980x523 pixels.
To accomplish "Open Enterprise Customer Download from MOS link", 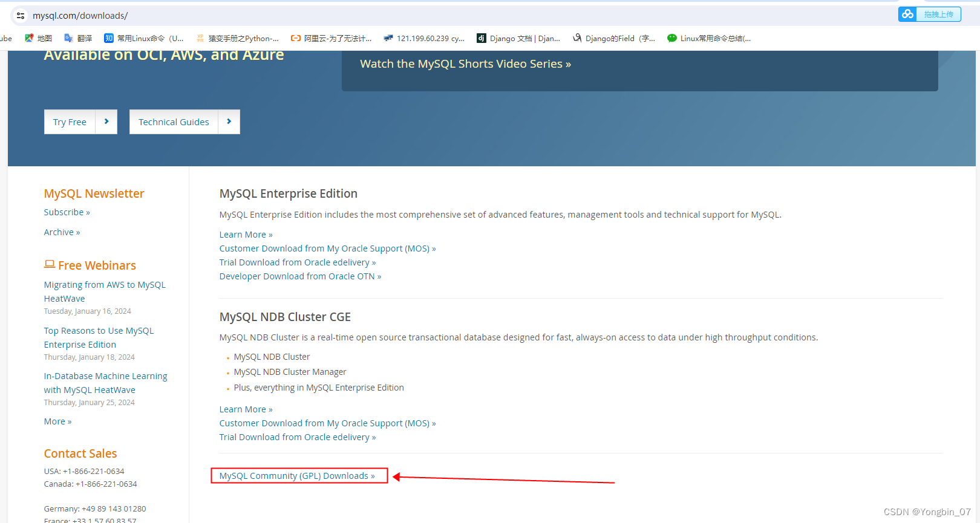I will pos(327,249).
